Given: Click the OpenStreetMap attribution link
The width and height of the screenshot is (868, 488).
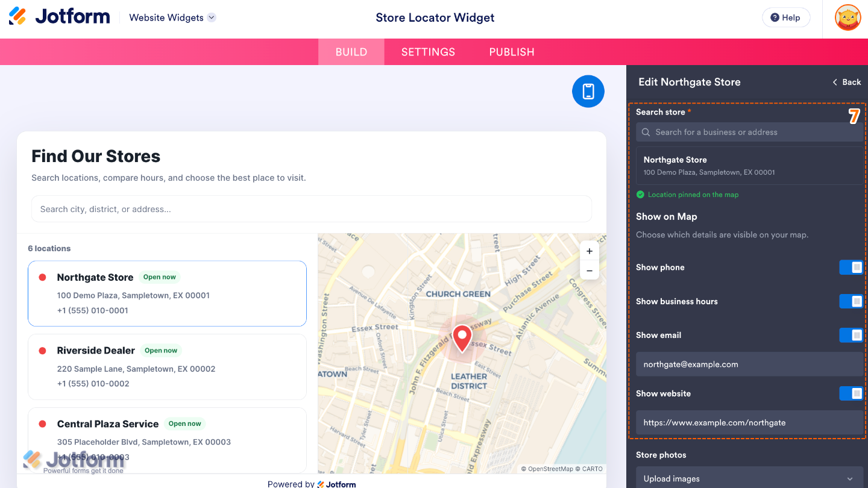Looking at the screenshot, I should point(547,469).
